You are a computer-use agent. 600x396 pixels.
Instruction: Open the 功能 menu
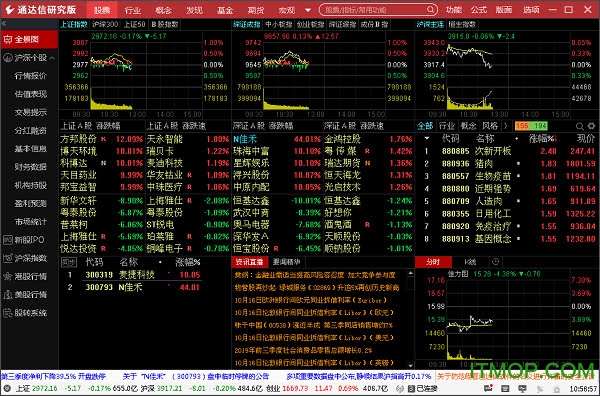click(x=454, y=10)
